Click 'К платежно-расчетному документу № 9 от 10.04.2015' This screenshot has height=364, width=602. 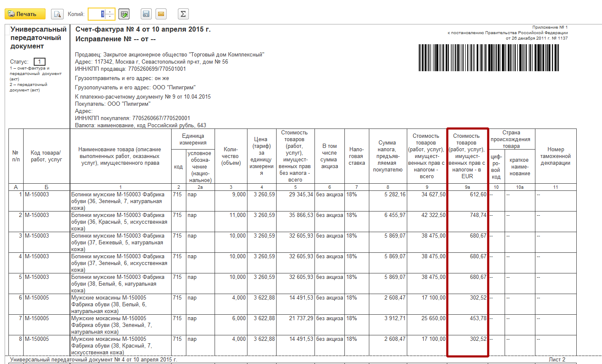(142, 97)
